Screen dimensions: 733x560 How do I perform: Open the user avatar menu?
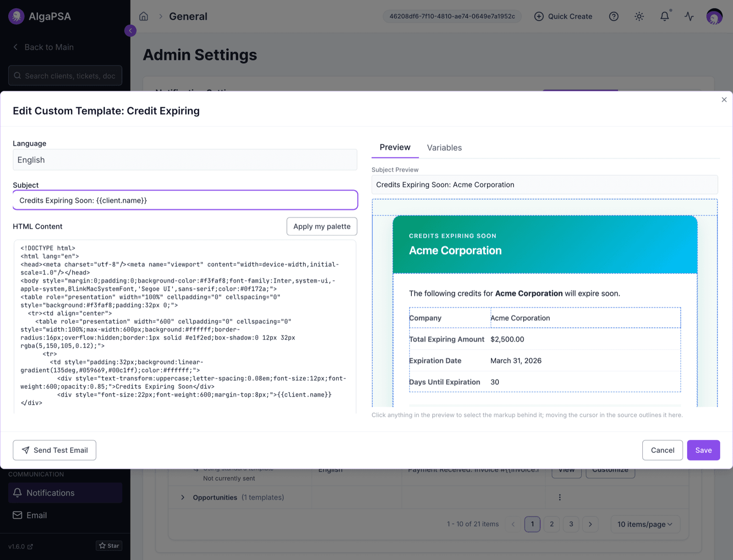tap(714, 16)
